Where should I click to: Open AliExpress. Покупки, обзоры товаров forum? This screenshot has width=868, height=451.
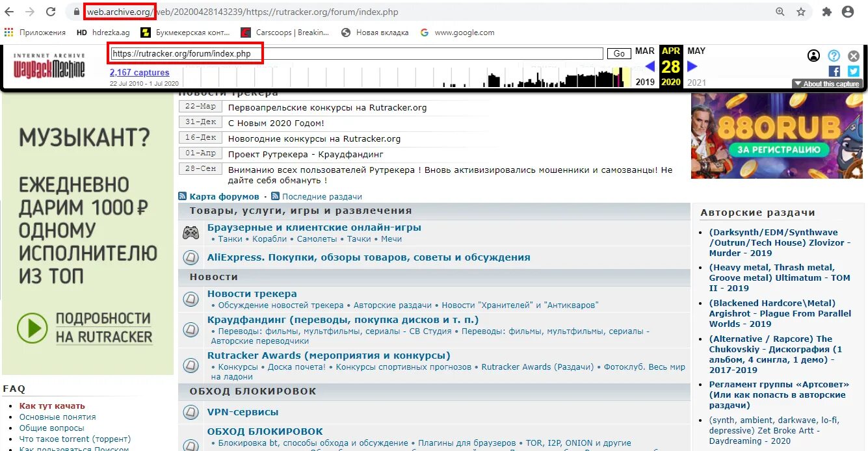(x=369, y=257)
